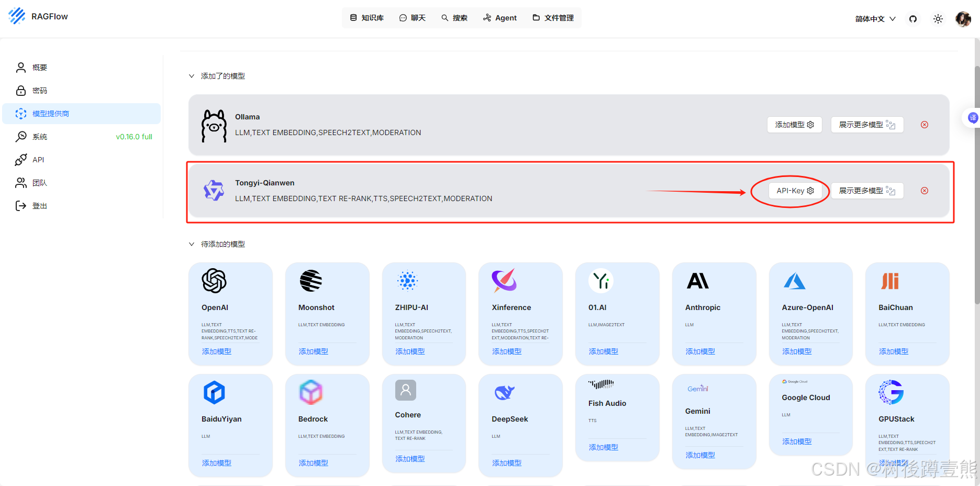Switch to the 聊天 tab

tap(413, 18)
